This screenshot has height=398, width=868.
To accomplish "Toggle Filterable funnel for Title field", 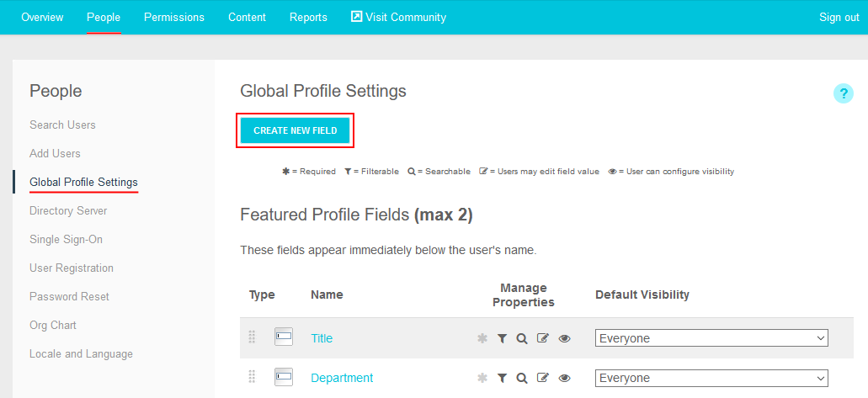I will click(x=502, y=338).
